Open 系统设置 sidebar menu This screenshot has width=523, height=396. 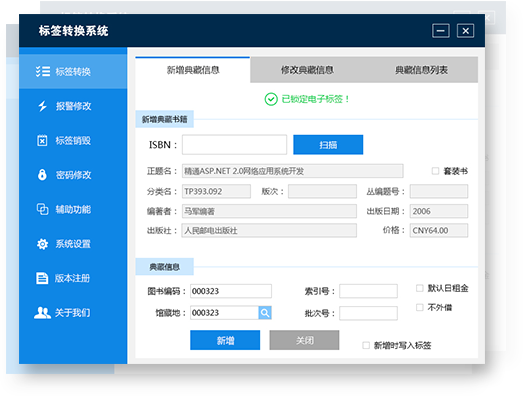pos(73,244)
